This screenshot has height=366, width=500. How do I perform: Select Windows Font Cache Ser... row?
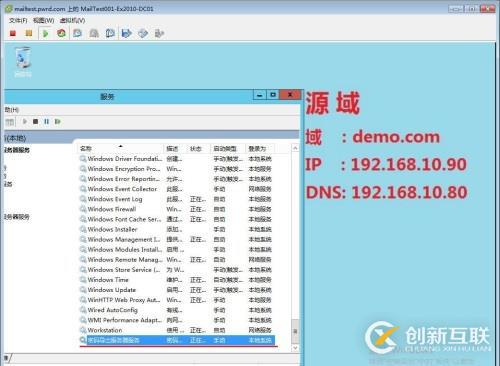tap(176, 219)
